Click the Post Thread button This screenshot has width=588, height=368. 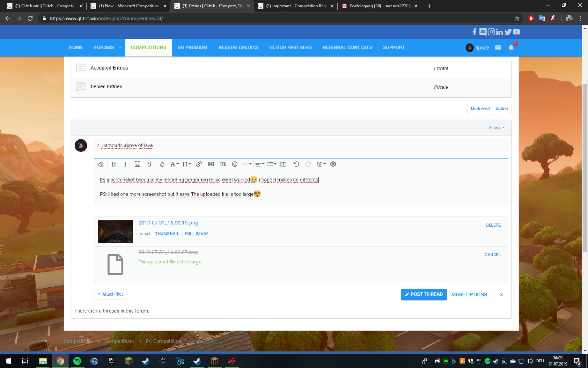(x=424, y=294)
